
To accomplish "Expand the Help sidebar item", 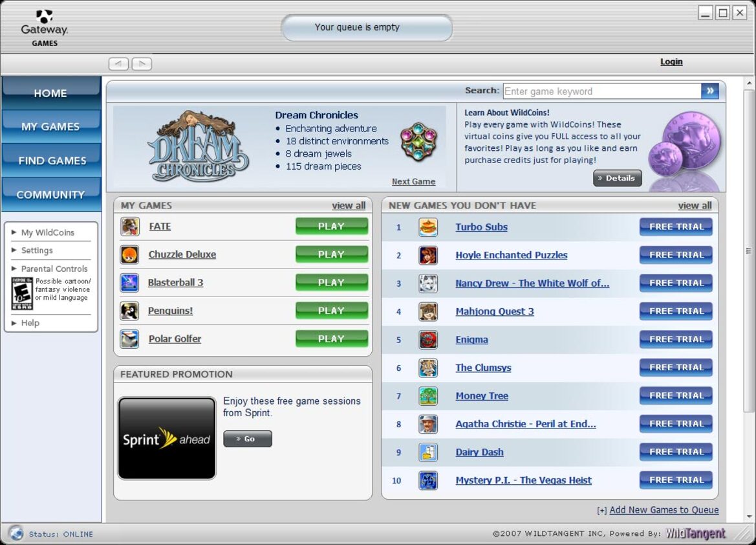I will pyautogui.click(x=26, y=323).
